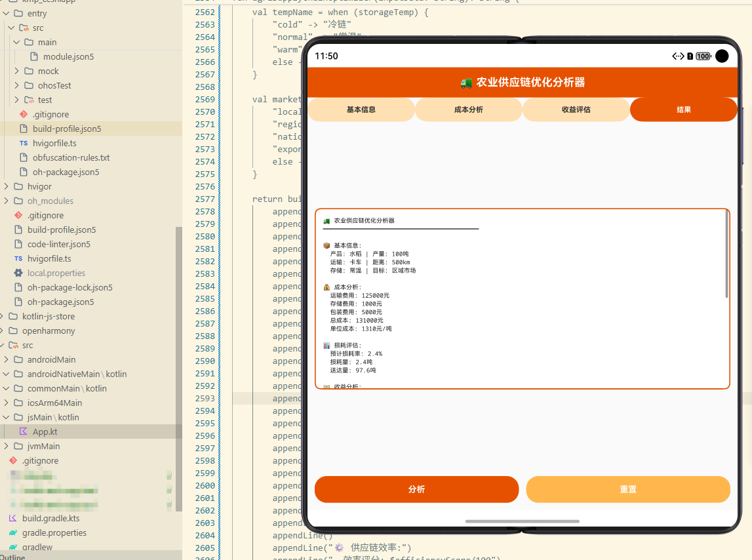Click the gear icon for local.properties
The image size is (752, 560).
(18, 273)
